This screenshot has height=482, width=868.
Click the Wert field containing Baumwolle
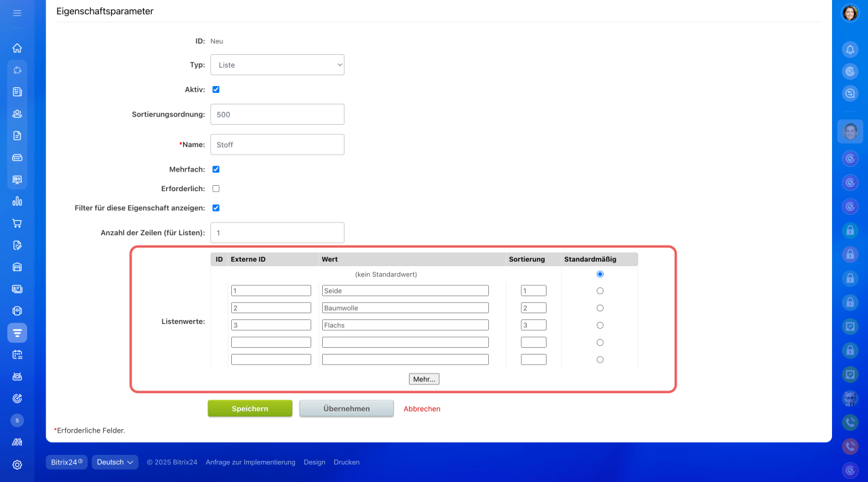(x=406, y=308)
